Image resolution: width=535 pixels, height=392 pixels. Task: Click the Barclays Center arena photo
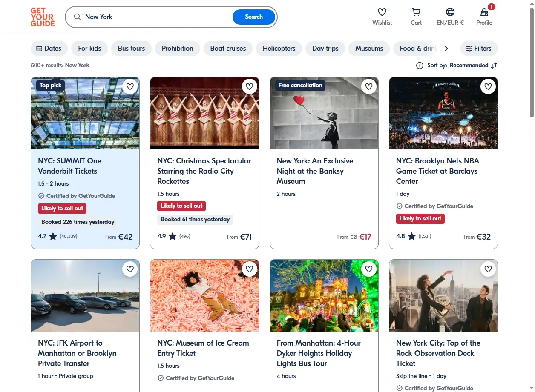(x=443, y=113)
